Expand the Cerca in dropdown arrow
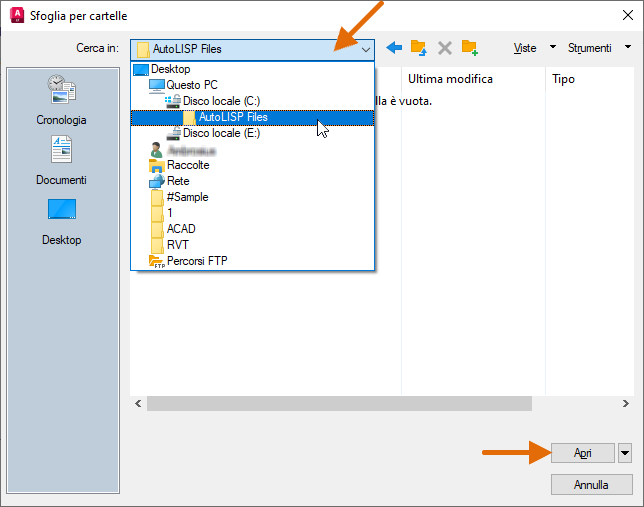 366,50
